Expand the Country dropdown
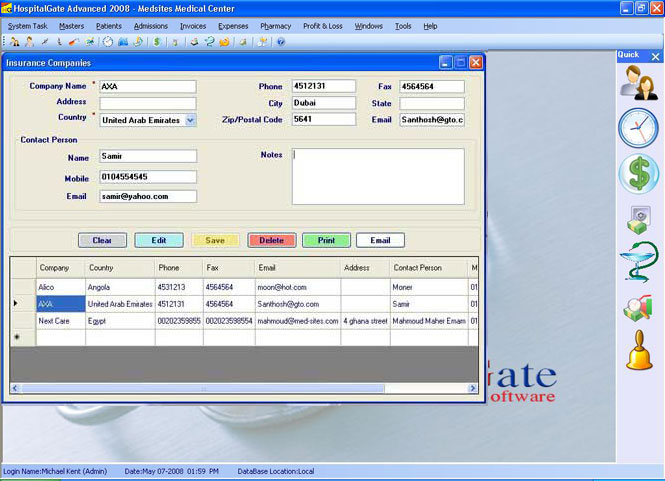The width and height of the screenshot is (665, 481). click(x=190, y=120)
